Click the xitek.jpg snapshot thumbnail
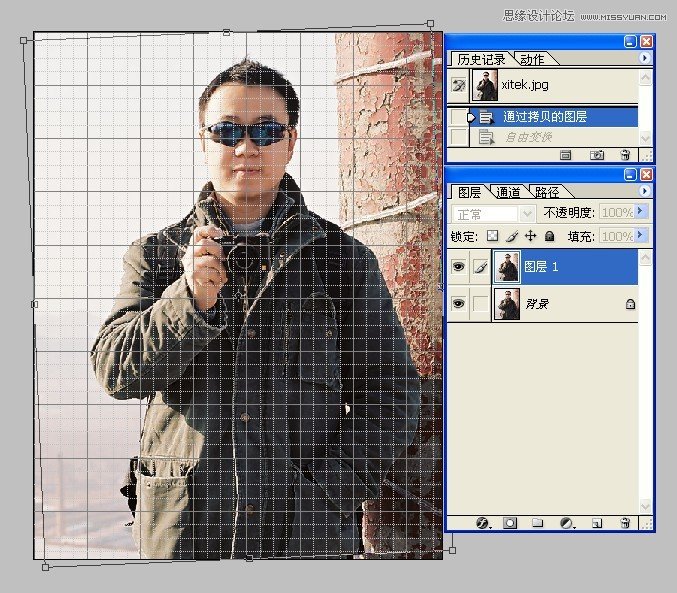677x593 pixels. pyautogui.click(x=485, y=85)
